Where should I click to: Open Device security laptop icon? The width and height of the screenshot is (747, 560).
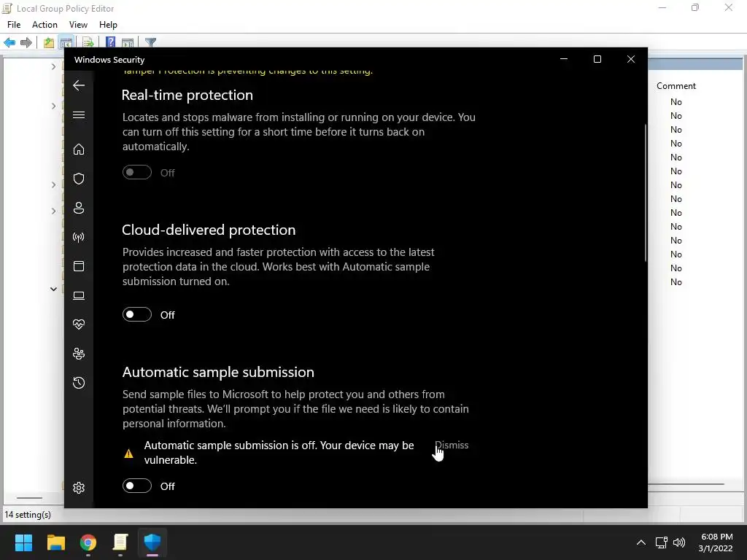[79, 296]
